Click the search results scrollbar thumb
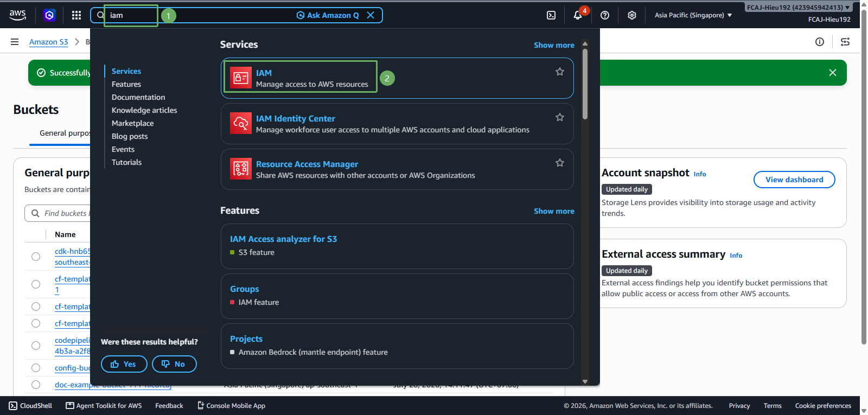Viewport: 868px width, 415px height. coord(585,84)
